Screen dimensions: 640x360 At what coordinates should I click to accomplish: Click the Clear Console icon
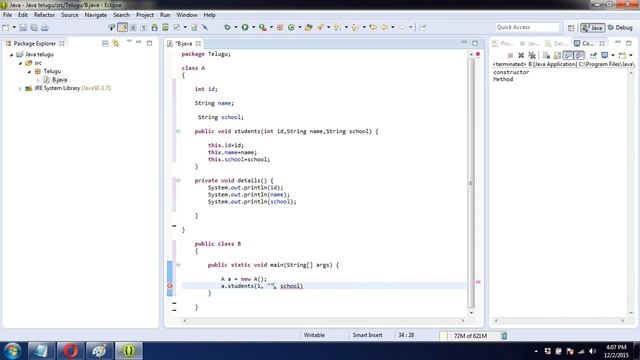point(547,55)
